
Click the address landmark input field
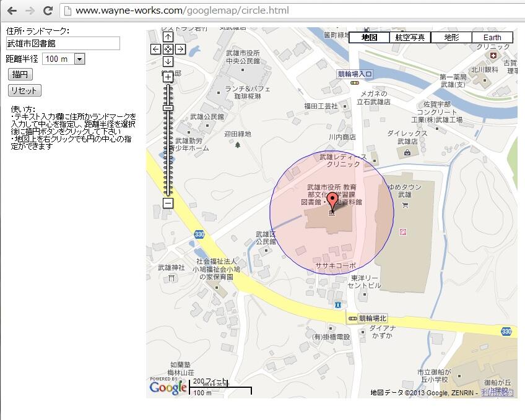(63, 43)
